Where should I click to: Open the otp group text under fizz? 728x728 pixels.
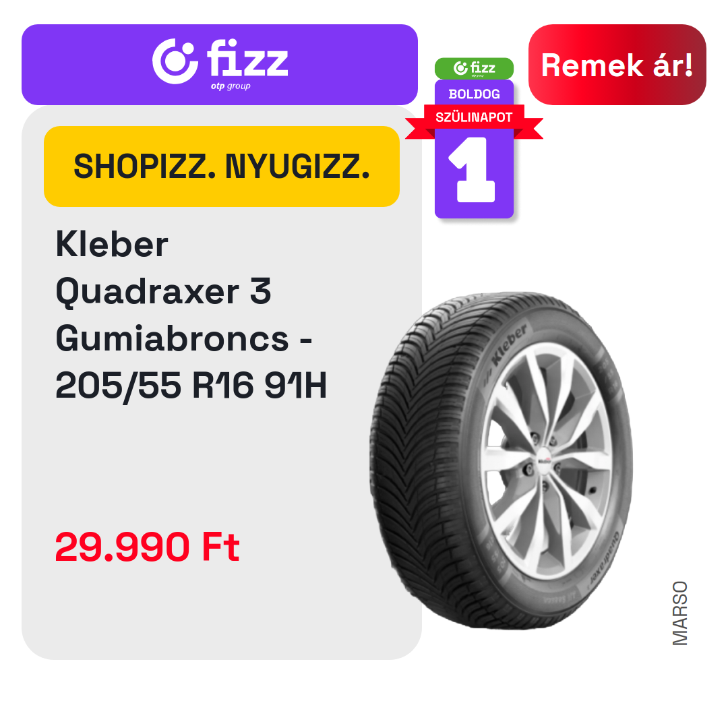[231, 86]
